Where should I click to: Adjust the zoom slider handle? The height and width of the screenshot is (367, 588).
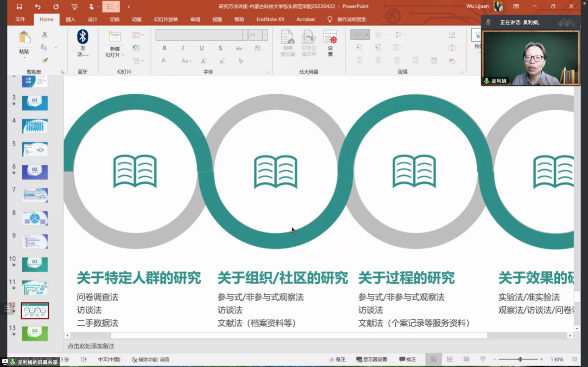(520, 359)
